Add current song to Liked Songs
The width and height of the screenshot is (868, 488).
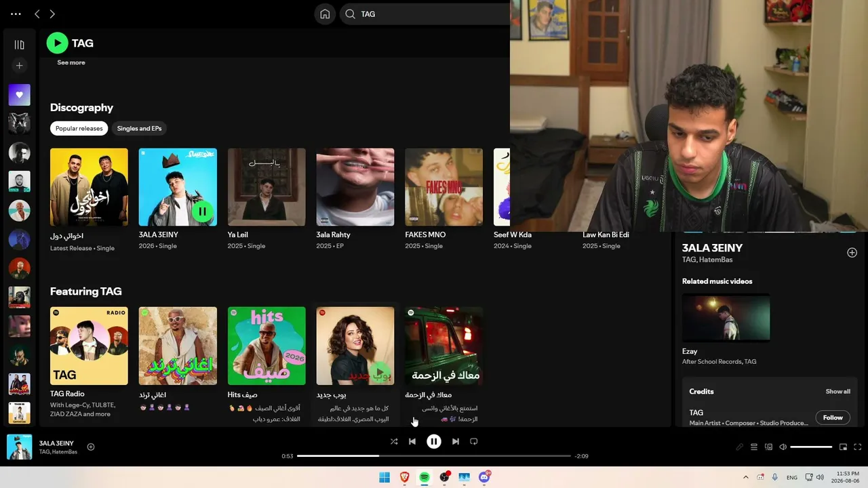(91, 447)
